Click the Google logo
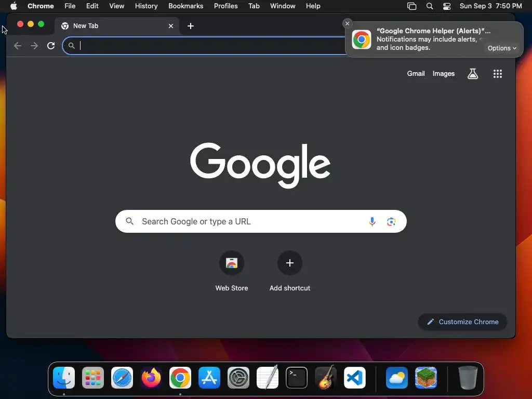The height and width of the screenshot is (399, 532). 260,165
